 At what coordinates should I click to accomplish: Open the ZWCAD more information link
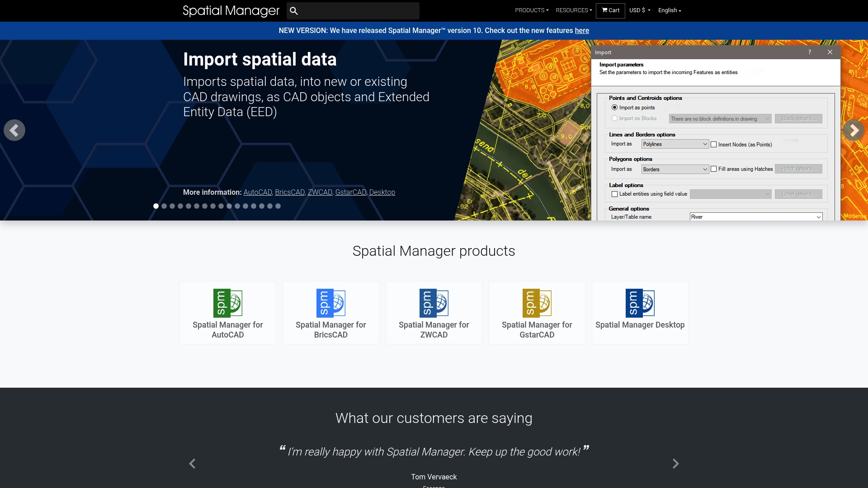click(x=320, y=192)
